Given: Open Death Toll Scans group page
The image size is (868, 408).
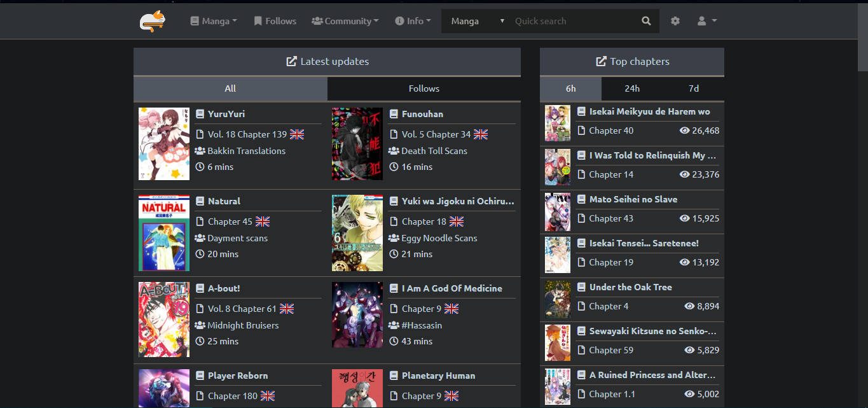Looking at the screenshot, I should pos(434,151).
